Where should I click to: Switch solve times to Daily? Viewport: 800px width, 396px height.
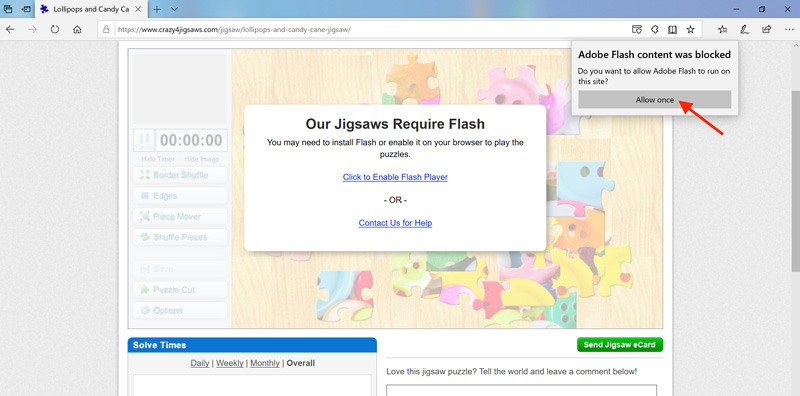pyautogui.click(x=200, y=363)
